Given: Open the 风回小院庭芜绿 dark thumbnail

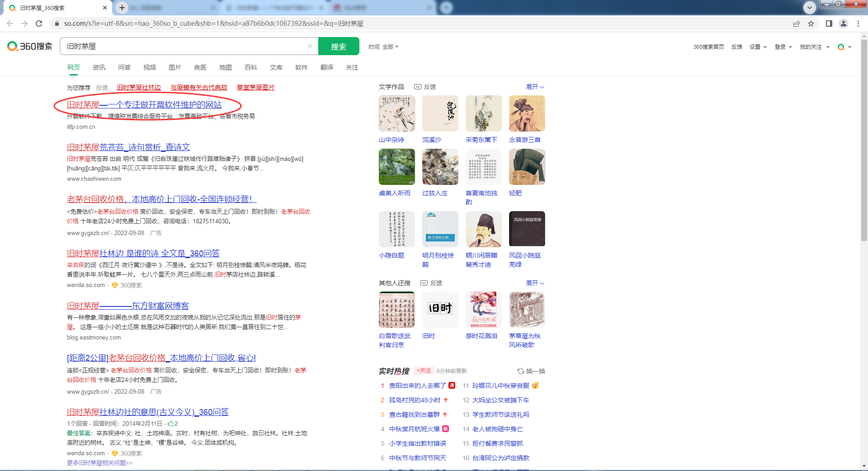Looking at the screenshot, I should [x=527, y=229].
